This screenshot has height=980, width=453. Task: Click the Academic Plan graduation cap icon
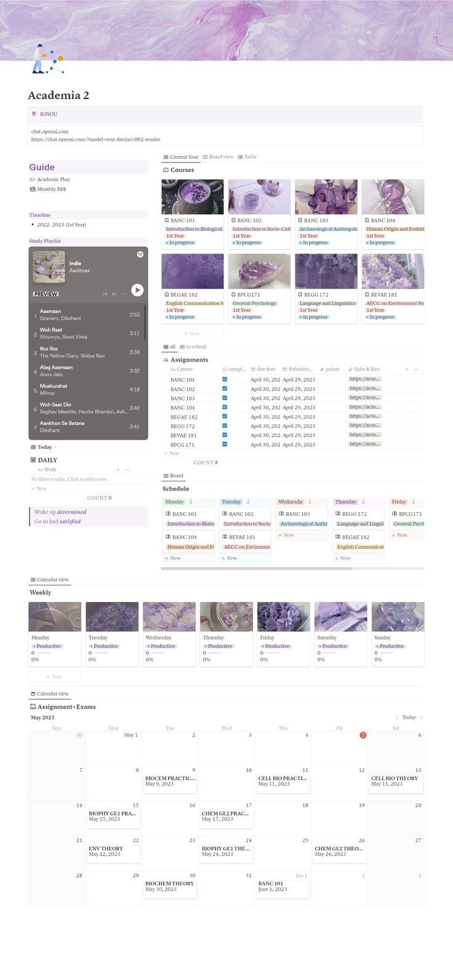click(33, 180)
